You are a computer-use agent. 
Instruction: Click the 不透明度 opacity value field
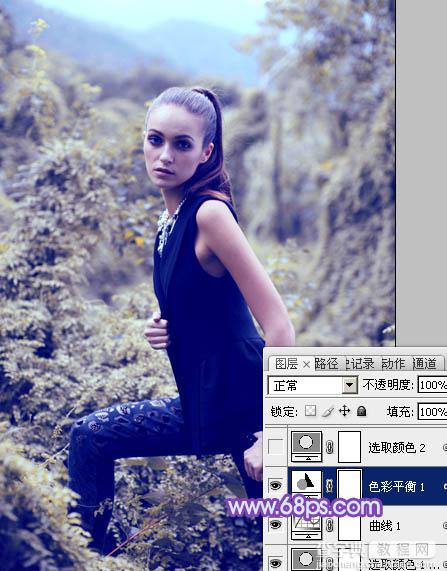tap(432, 385)
